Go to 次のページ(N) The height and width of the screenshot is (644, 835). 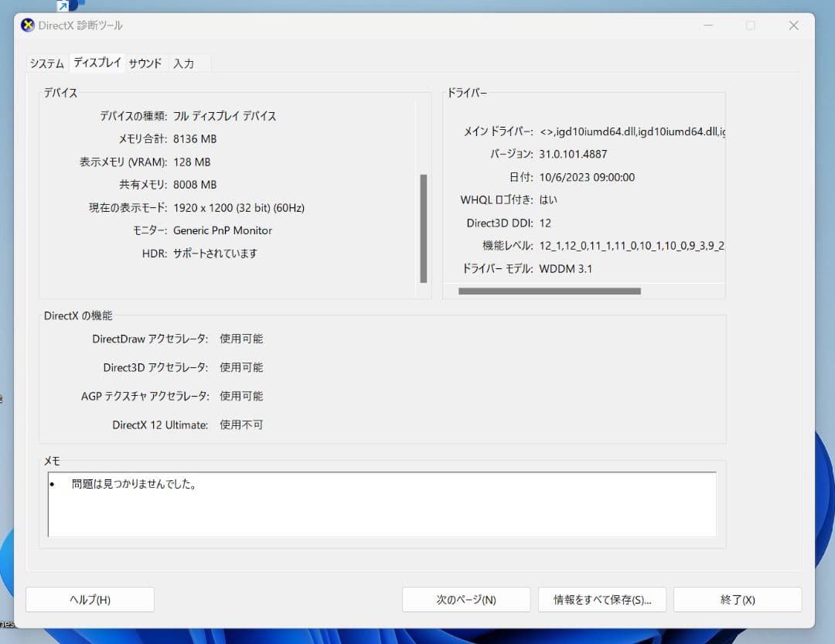click(x=466, y=599)
